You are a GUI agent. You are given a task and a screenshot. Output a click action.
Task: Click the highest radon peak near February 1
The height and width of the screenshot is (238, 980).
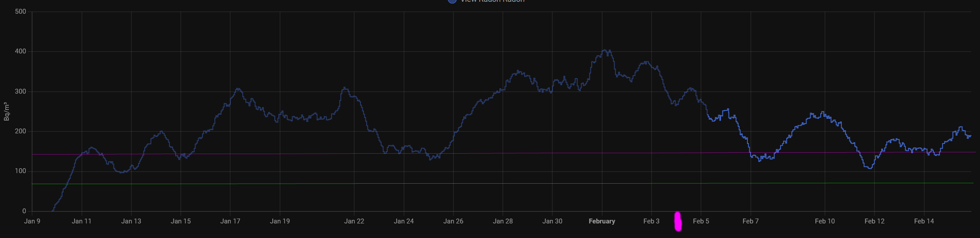(x=605, y=51)
